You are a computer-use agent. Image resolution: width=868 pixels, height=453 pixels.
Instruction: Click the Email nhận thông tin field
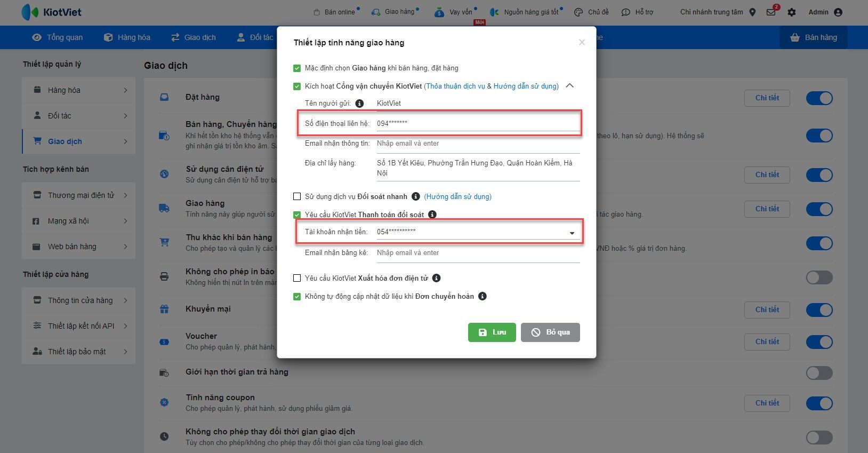[477, 144]
